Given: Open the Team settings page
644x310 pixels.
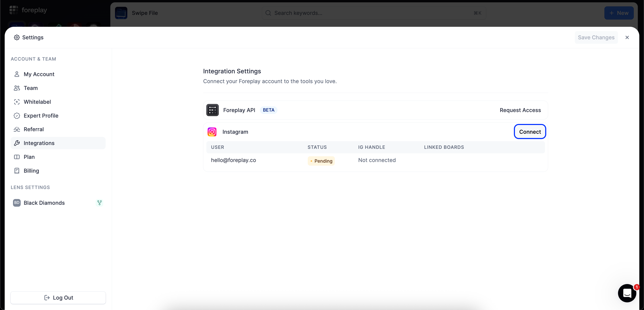Looking at the screenshot, I should [58, 88].
